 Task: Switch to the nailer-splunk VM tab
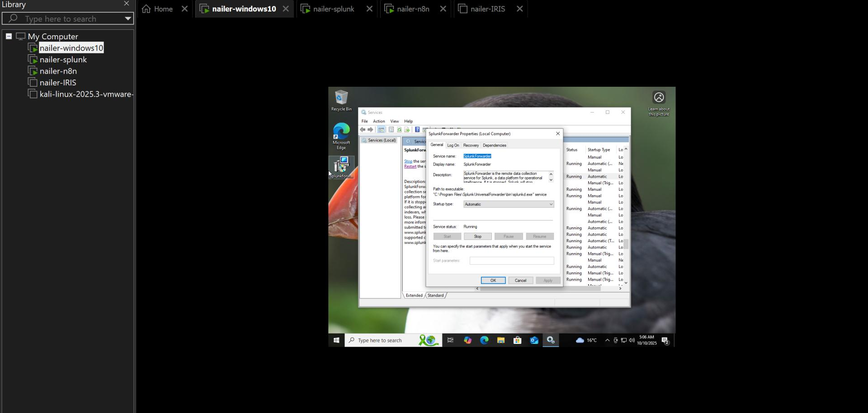[334, 9]
